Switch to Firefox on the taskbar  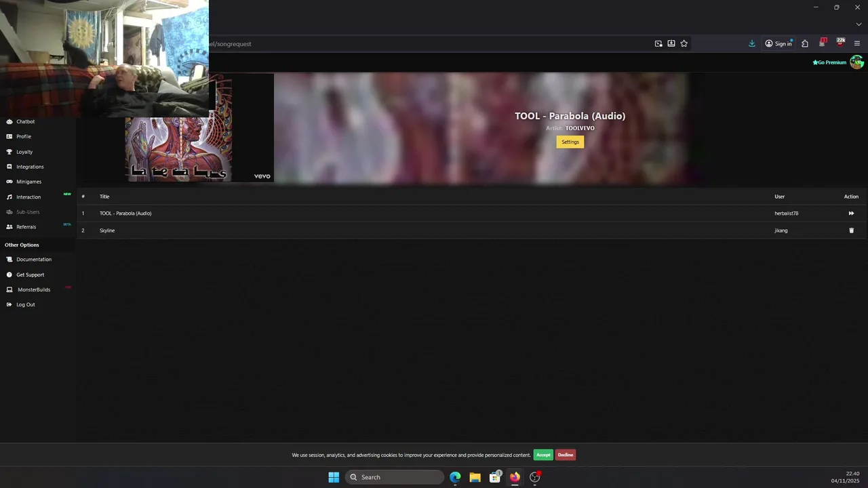tap(515, 477)
